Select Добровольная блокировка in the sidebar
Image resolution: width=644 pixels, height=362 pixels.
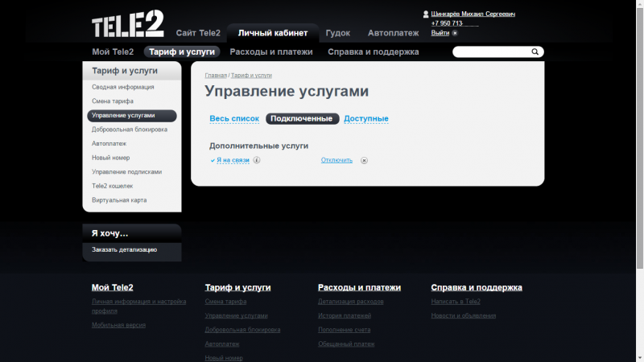click(x=130, y=130)
